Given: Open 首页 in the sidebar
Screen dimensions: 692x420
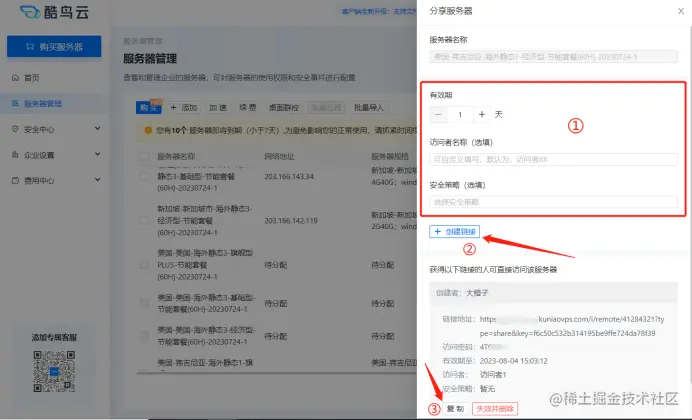Looking at the screenshot, I should pos(31,78).
